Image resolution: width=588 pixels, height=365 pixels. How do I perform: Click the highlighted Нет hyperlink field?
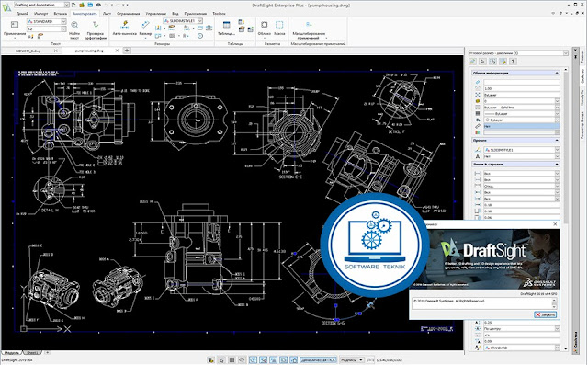(521, 126)
